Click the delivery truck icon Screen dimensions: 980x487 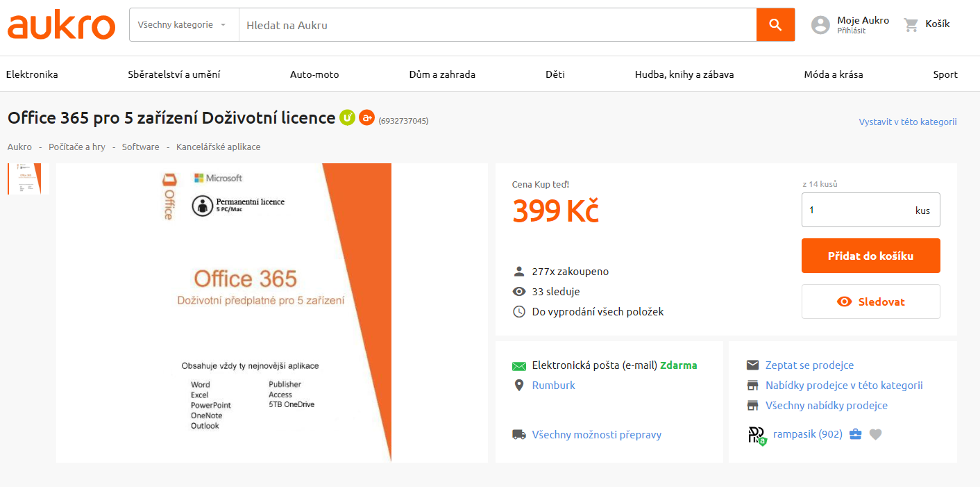(x=519, y=435)
